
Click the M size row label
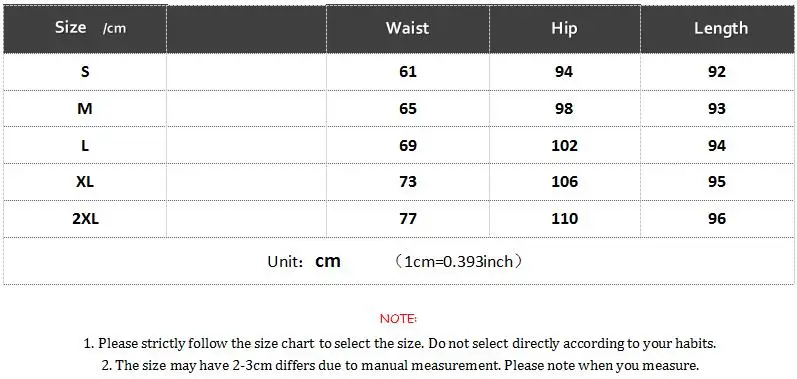pos(85,109)
